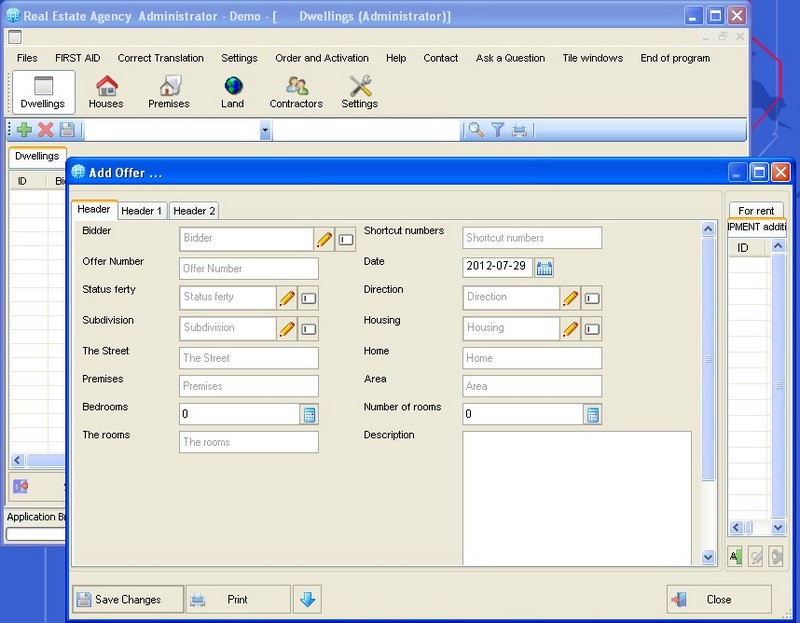Click the Description text area
Viewport: 800px width, 623px height.
tap(577, 498)
